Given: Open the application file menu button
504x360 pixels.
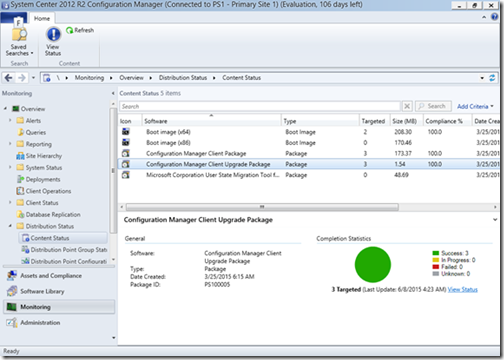Looking at the screenshot, I should 14,19.
